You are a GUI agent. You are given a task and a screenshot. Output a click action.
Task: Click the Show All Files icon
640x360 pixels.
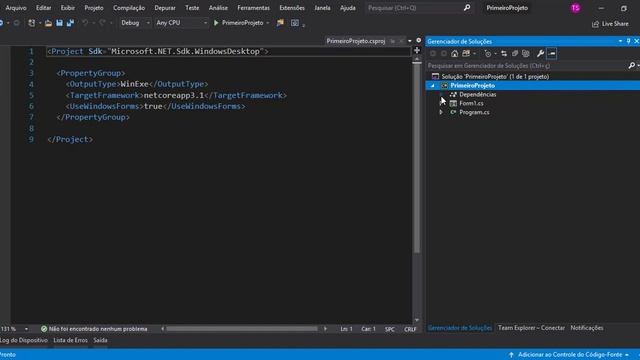point(526,53)
